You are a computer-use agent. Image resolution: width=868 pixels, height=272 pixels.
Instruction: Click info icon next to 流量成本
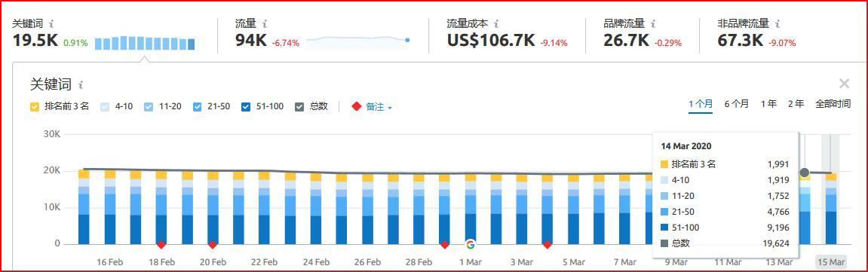tap(496, 24)
